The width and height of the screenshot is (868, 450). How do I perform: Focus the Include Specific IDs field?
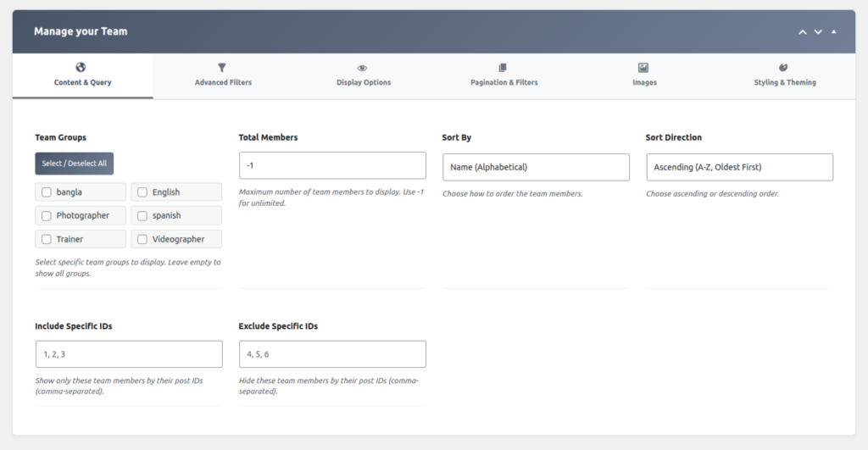click(x=128, y=354)
